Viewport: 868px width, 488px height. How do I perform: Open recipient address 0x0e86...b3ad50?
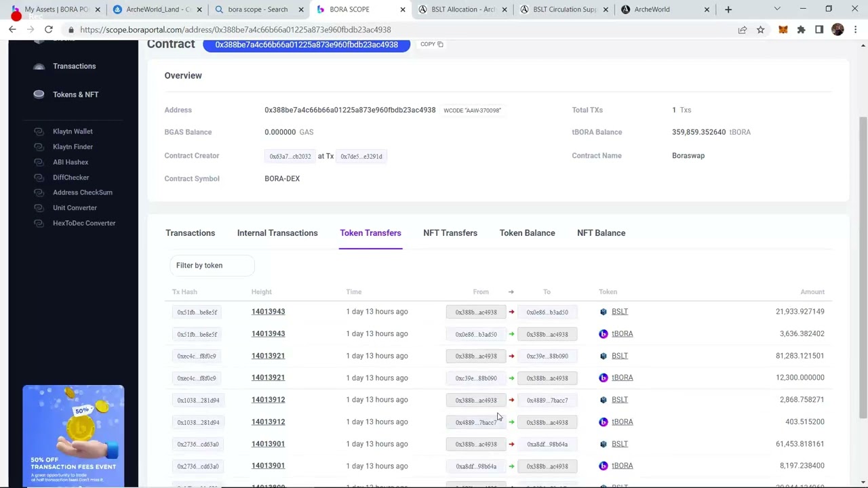point(547,312)
